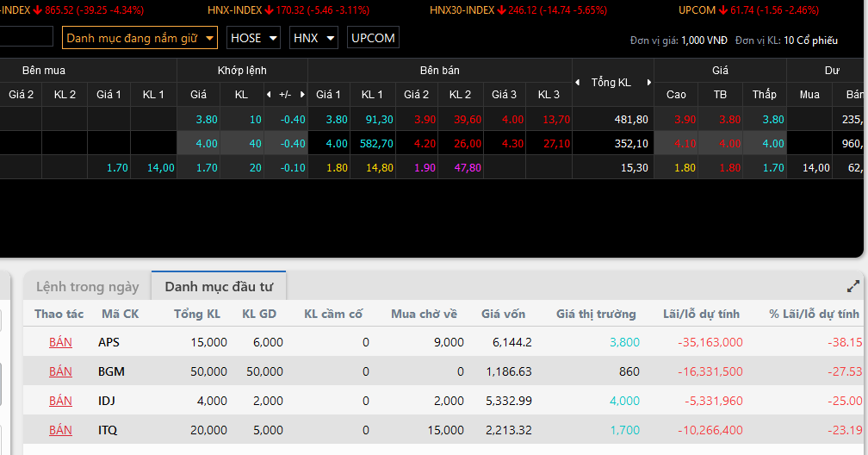Screen dimensions: 868x455
Task: Click BÁN link for APS
Action: 60,342
